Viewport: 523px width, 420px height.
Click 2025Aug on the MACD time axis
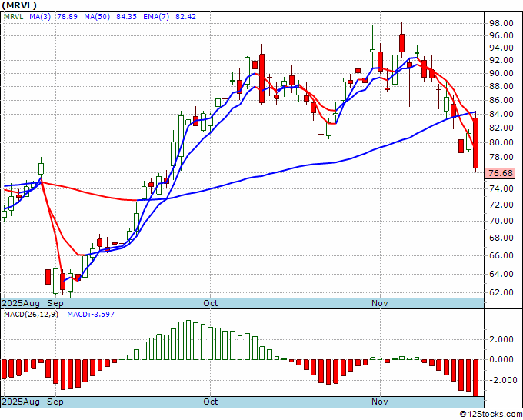tap(21, 402)
